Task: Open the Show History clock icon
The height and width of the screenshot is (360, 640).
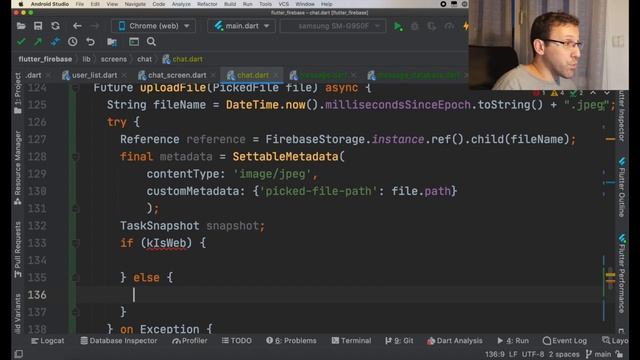Action: pos(73,42)
